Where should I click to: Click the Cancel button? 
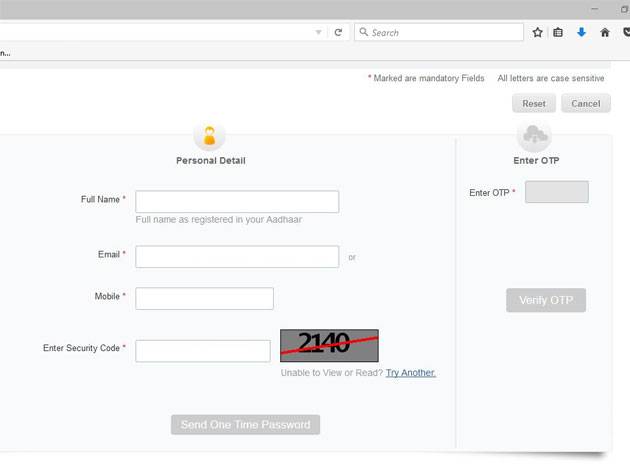[585, 104]
